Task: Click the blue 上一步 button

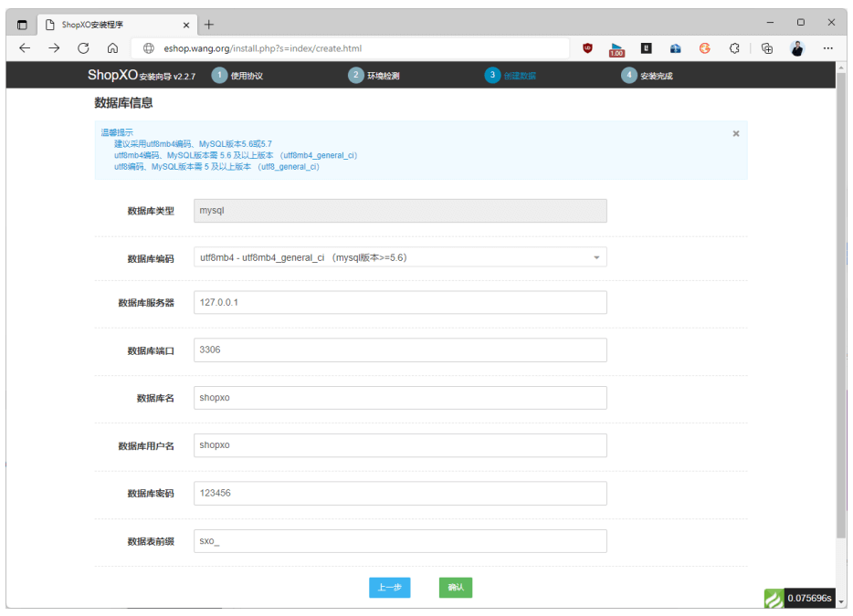Action: [x=389, y=588]
